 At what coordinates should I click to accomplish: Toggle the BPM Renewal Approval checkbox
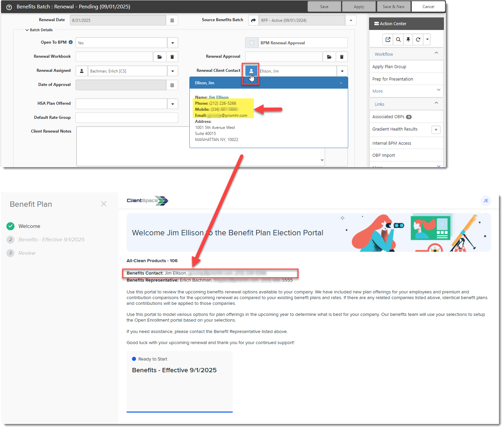click(x=251, y=43)
